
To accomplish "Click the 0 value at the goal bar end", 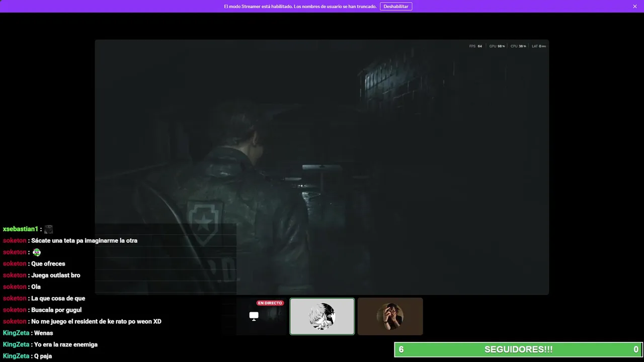I will tap(636, 349).
